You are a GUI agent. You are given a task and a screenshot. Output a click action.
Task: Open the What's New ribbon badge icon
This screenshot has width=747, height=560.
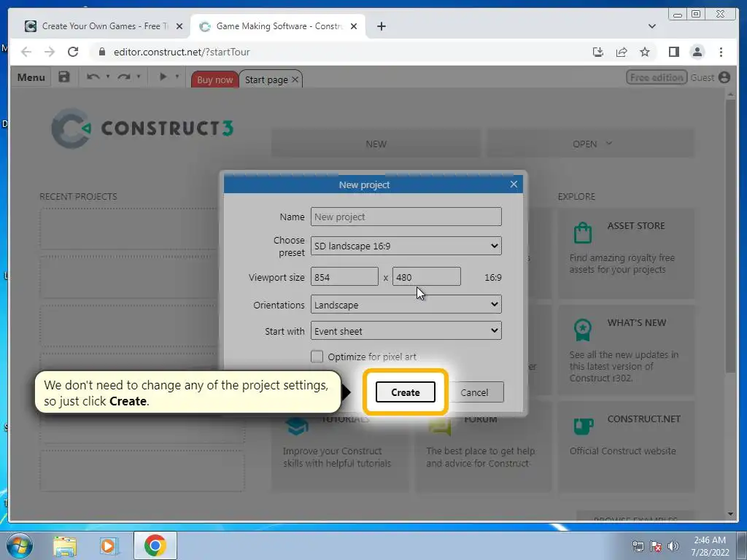coord(583,330)
